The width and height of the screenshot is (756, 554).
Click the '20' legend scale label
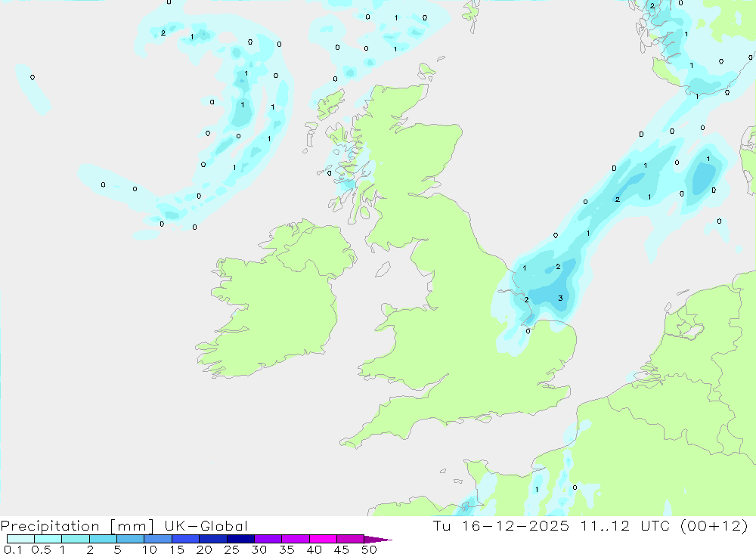pyautogui.click(x=204, y=549)
